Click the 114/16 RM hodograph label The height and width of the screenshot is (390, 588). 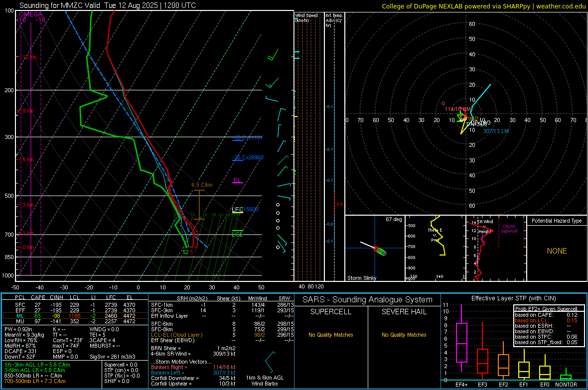tap(457, 109)
